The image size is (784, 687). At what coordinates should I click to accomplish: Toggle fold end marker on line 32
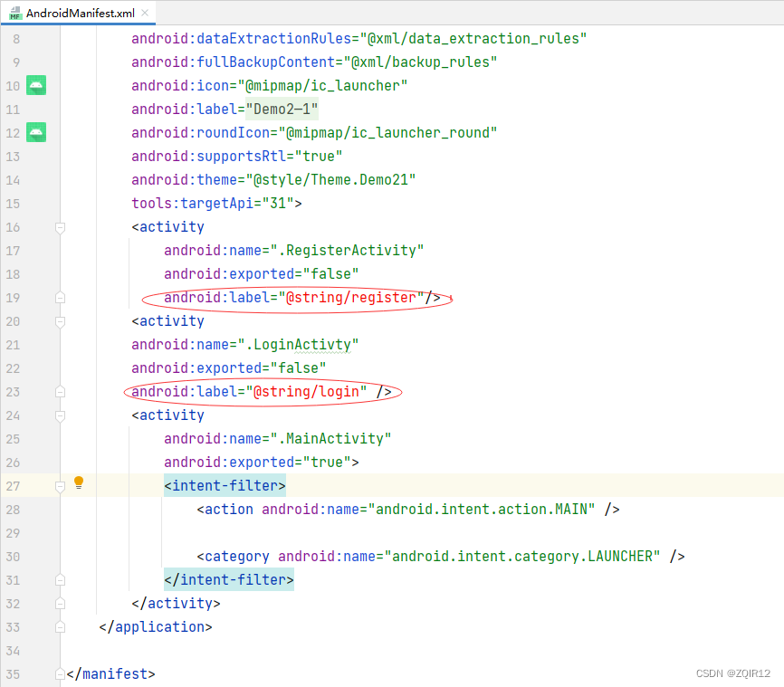click(60, 604)
